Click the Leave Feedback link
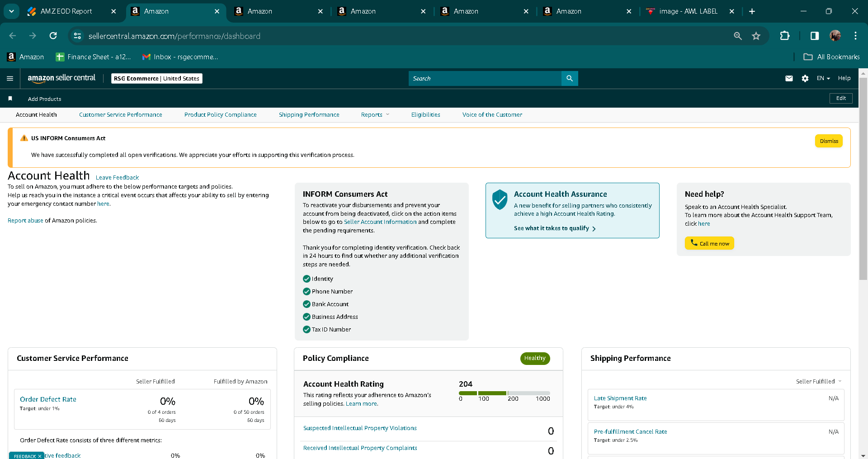Viewport: 868px width, 459px height. [x=117, y=178]
